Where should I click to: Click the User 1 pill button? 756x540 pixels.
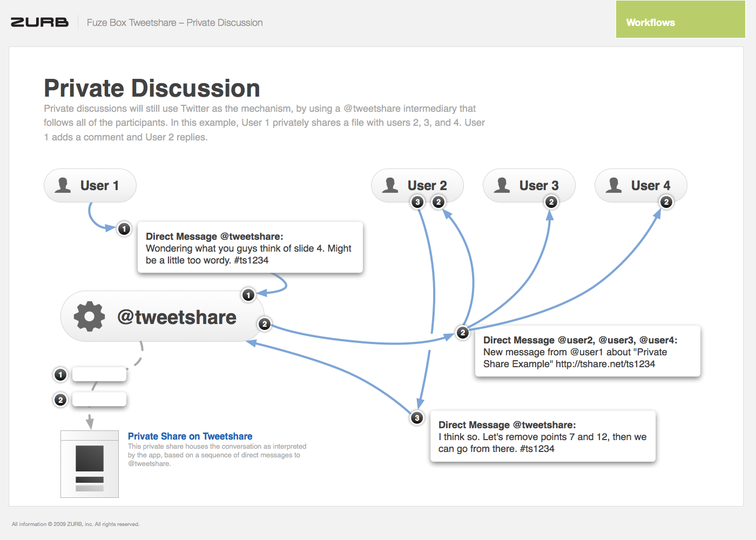[90, 185]
